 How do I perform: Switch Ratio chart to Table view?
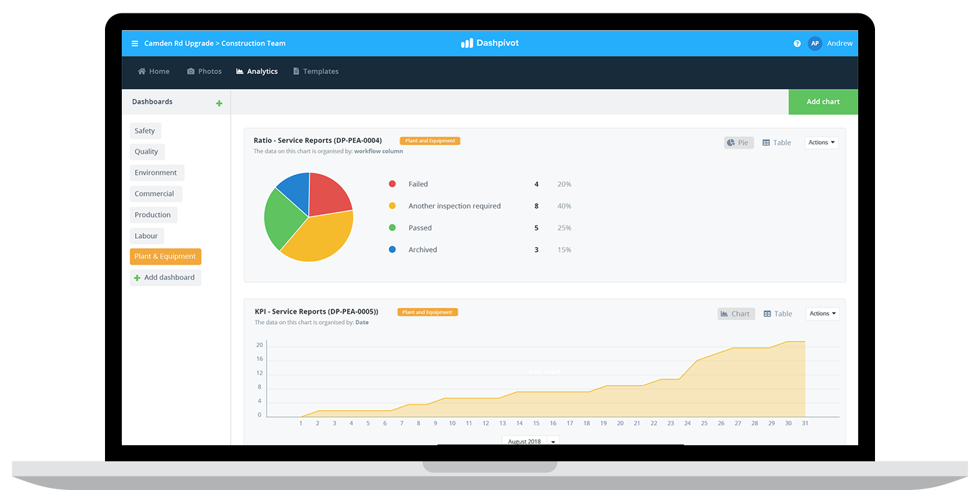[777, 143]
